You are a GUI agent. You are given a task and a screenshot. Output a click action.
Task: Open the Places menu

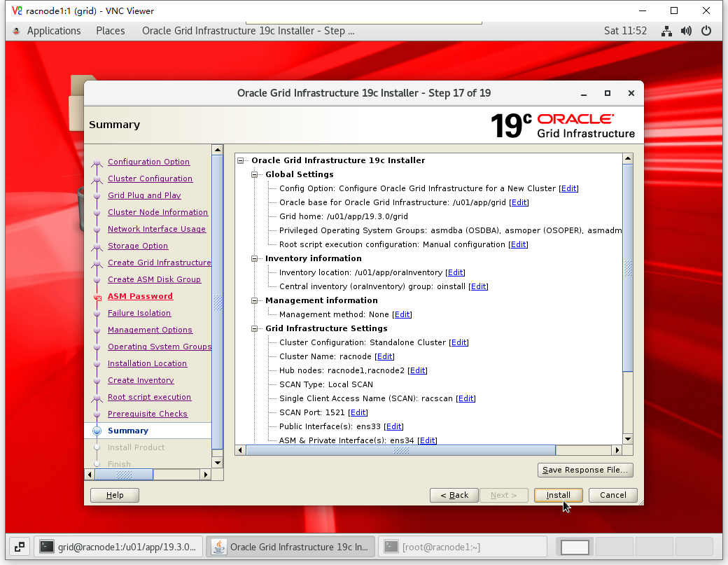click(111, 31)
